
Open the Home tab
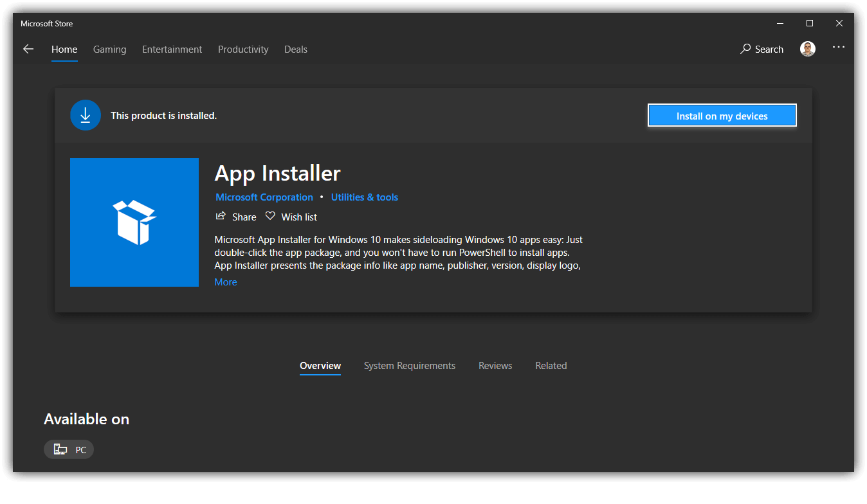coord(64,49)
